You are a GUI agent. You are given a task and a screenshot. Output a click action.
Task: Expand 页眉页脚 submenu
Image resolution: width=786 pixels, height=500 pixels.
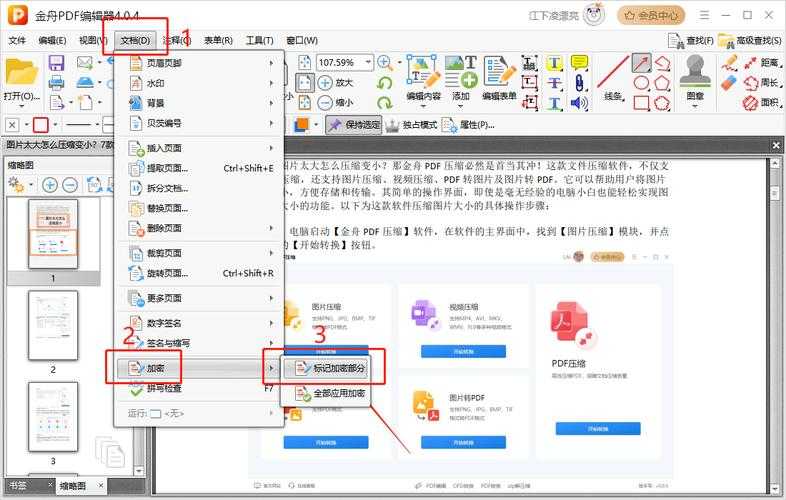(200, 63)
